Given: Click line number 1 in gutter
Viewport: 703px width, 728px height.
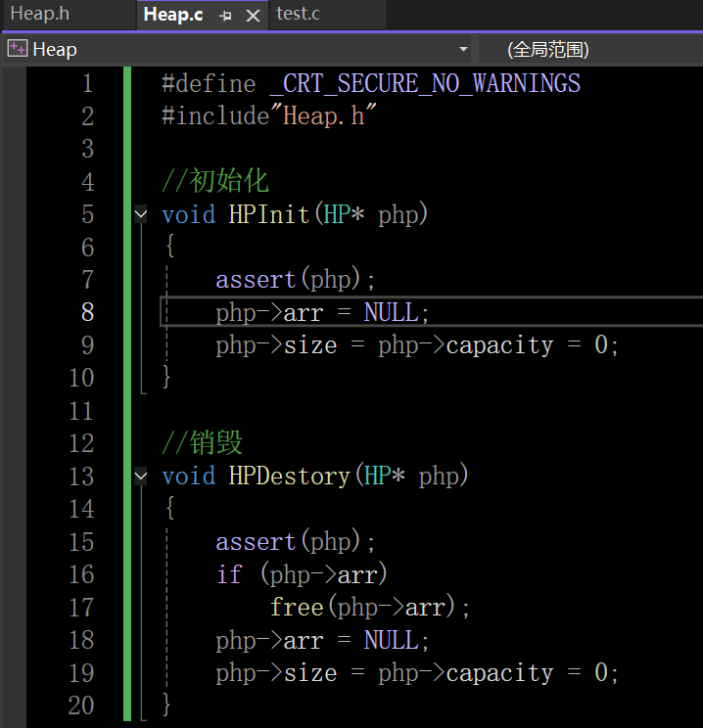Looking at the screenshot, I should (x=87, y=83).
